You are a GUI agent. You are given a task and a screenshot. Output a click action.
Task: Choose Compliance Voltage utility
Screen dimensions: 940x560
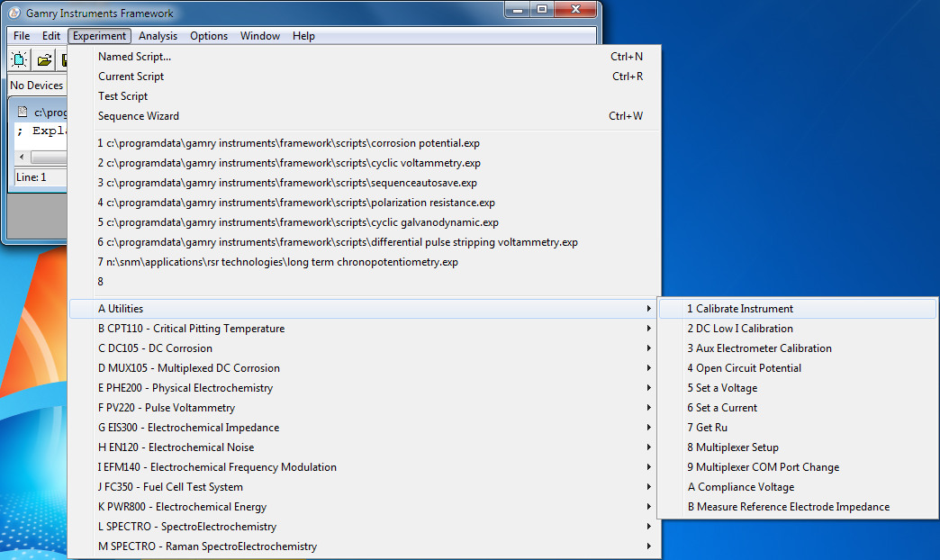pos(798,487)
